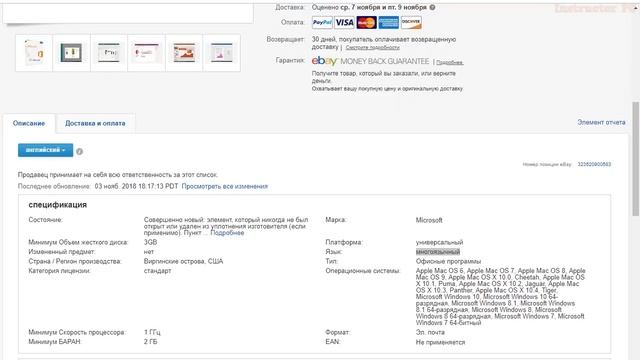The height and width of the screenshot is (360, 640).
Task: Click the 2 ГБ RAM value
Action: pyautogui.click(x=150, y=342)
